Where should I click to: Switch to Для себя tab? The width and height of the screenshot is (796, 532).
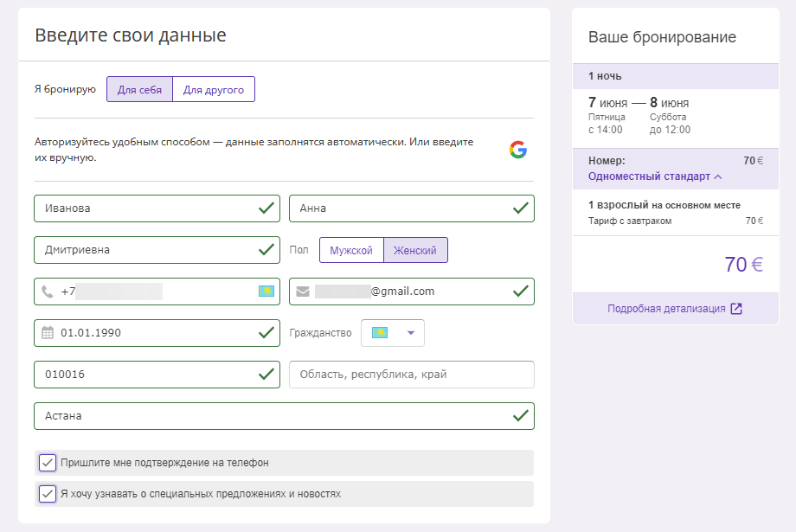click(x=139, y=89)
